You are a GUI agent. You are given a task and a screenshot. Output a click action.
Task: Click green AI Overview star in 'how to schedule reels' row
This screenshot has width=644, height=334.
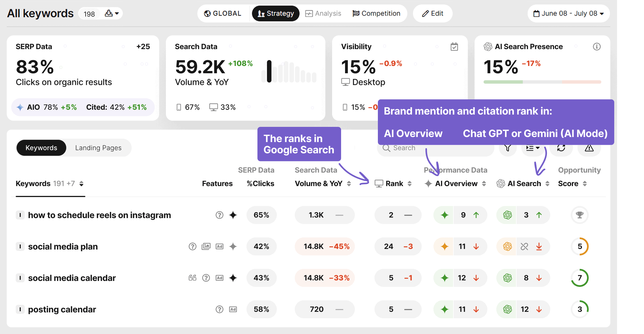tap(444, 215)
